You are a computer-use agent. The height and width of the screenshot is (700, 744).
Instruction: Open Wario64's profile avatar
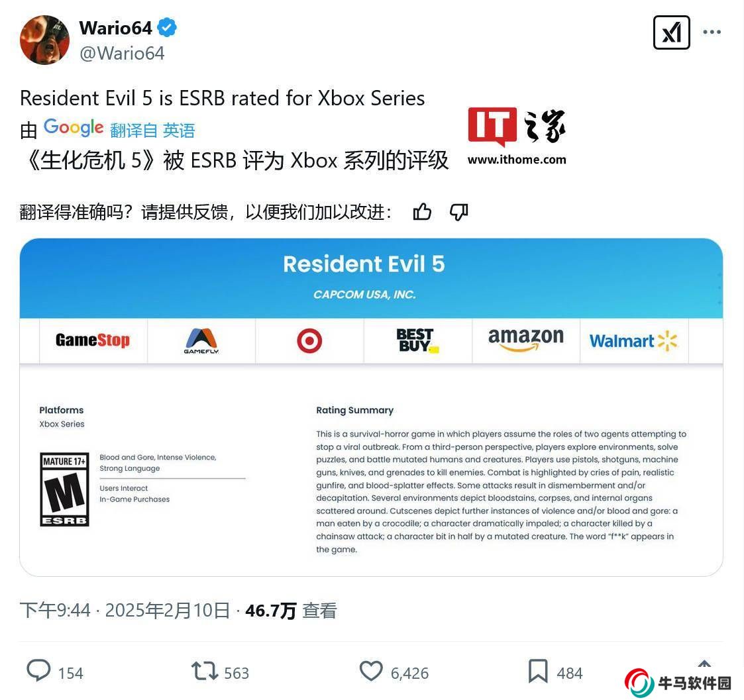[x=44, y=40]
